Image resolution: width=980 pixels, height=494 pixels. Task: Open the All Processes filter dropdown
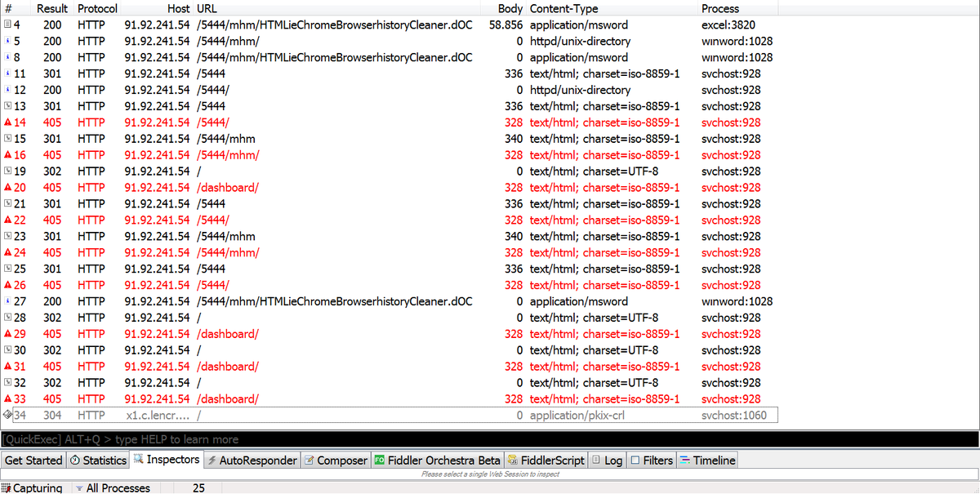pos(113,487)
